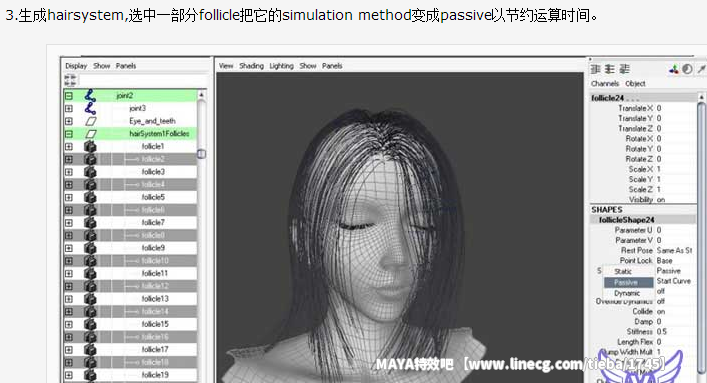Viewport: 707px width, 383px height.
Task: Click the follicle9 node icon
Action: point(90,248)
